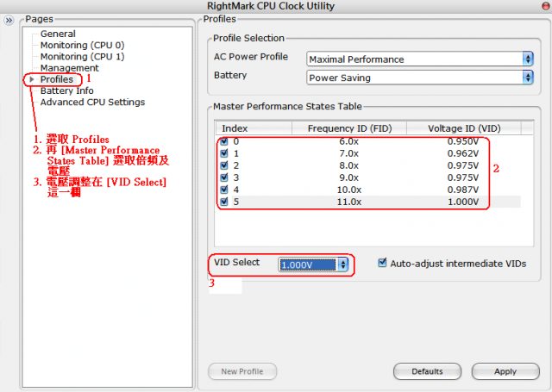Select the 10.0x frequency cell
This screenshot has height=392, width=552.
click(348, 190)
